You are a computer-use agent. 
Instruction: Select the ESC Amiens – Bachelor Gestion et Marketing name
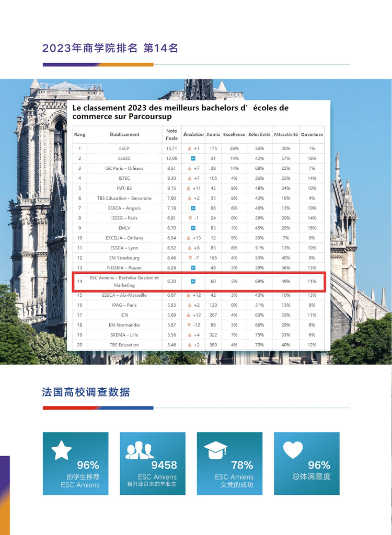tap(124, 282)
